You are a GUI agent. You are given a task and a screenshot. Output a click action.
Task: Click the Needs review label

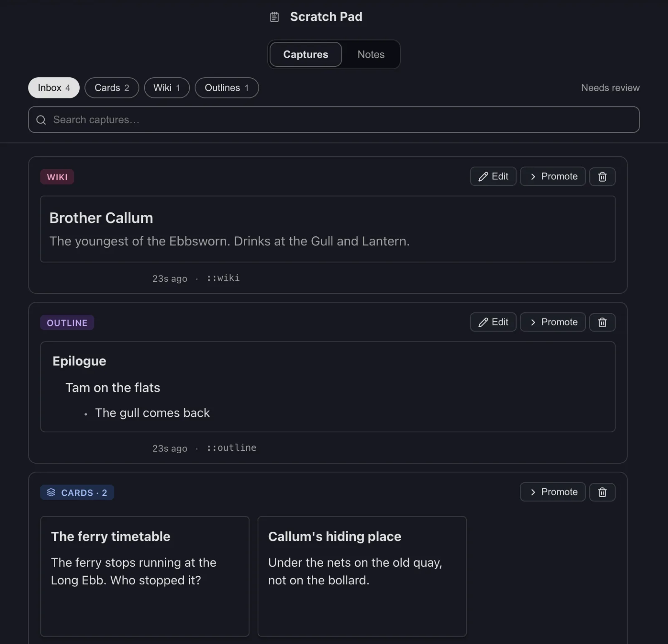[x=610, y=88]
